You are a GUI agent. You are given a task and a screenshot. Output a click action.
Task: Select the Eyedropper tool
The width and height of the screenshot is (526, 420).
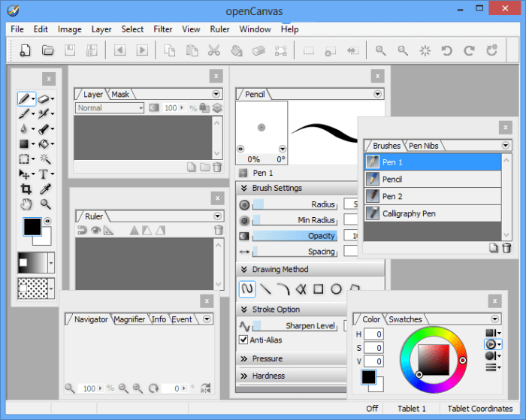(x=45, y=189)
